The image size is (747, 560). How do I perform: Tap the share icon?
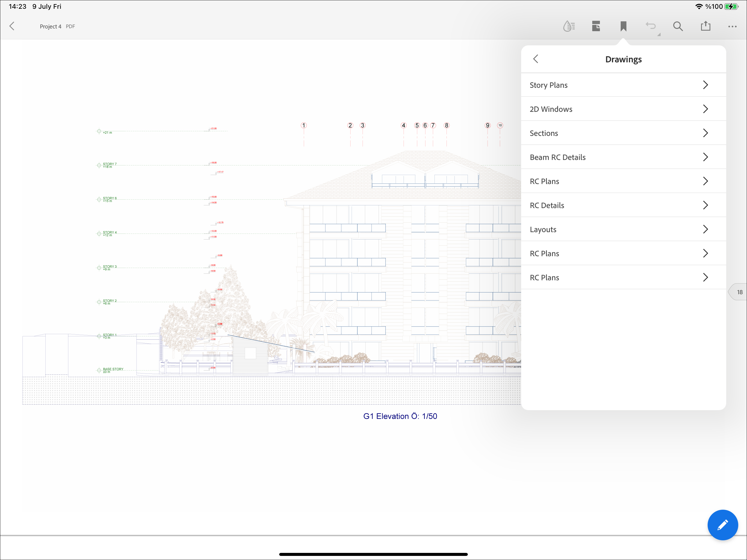coord(705,26)
